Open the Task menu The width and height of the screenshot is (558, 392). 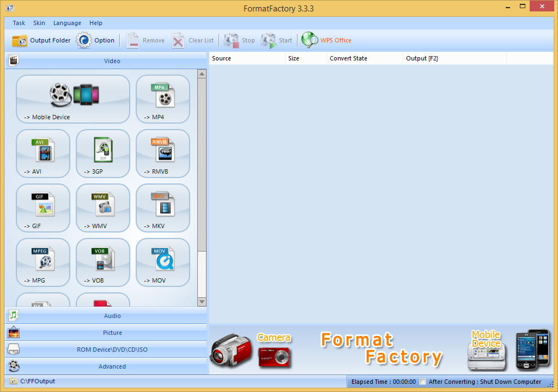(x=19, y=23)
